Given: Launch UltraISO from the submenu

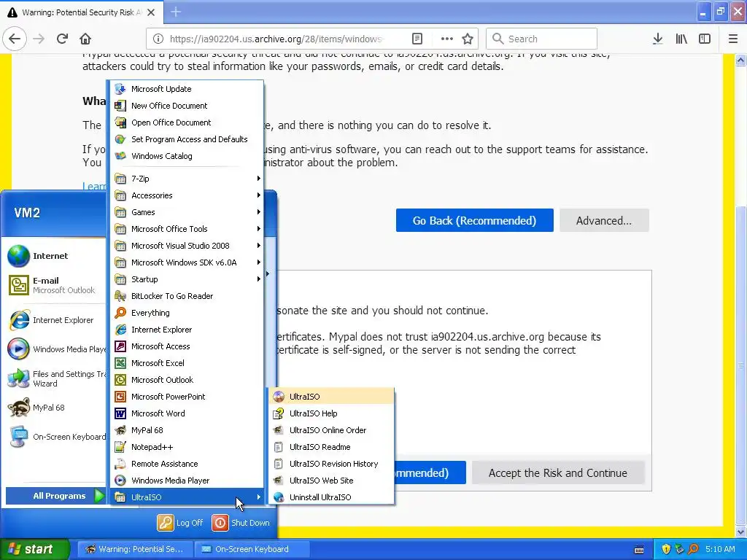Looking at the screenshot, I should 331,396.
